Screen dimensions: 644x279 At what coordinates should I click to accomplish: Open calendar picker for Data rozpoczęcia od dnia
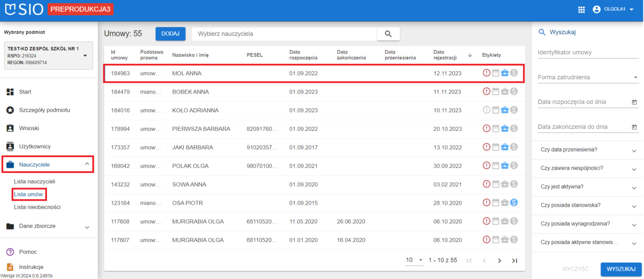click(x=634, y=102)
